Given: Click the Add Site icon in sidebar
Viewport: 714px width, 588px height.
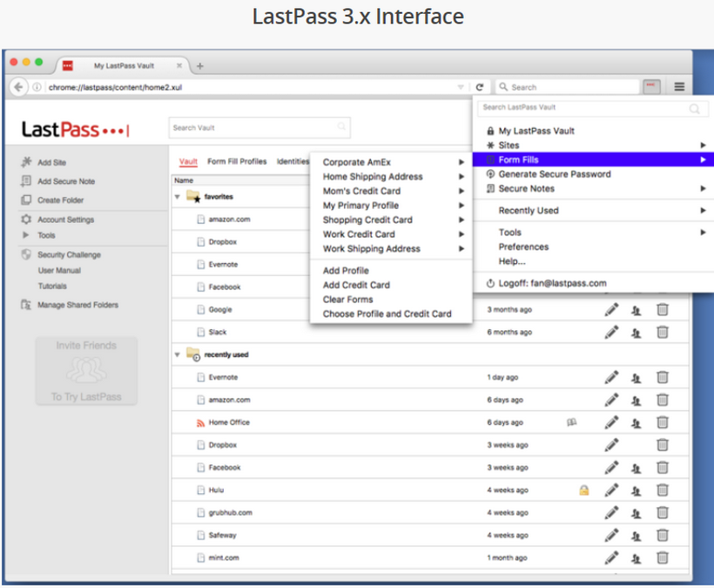Looking at the screenshot, I should [25, 162].
